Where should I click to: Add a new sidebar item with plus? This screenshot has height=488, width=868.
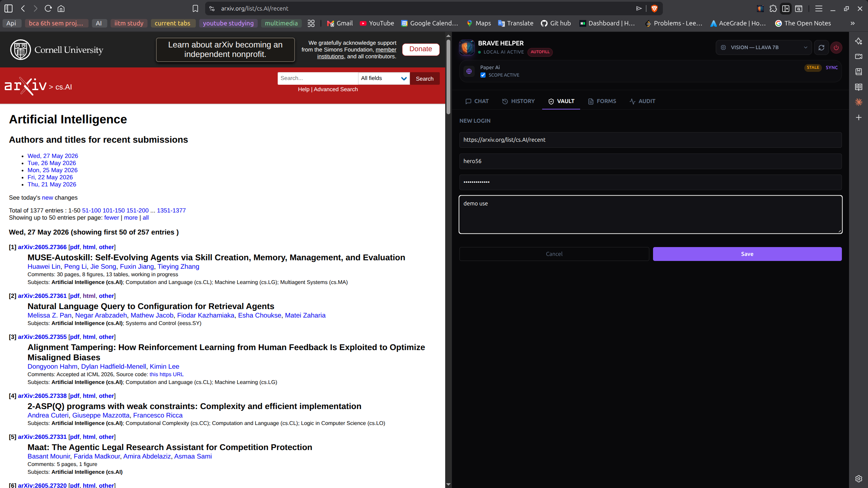pyautogui.click(x=859, y=118)
